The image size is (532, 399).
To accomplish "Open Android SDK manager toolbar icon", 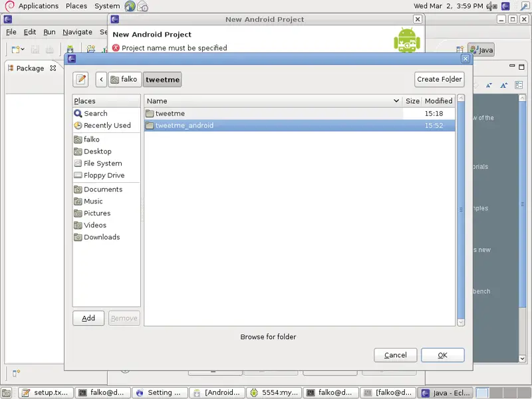I will pyautogui.click(x=70, y=49).
